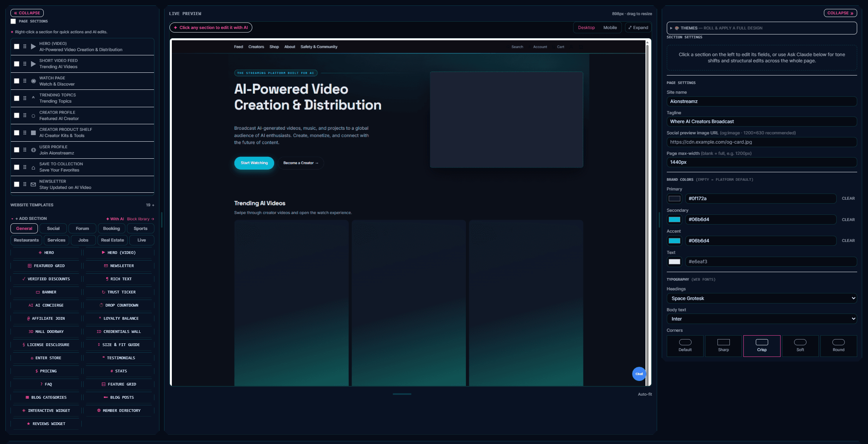Click Start Watching in the preview

coord(254,163)
